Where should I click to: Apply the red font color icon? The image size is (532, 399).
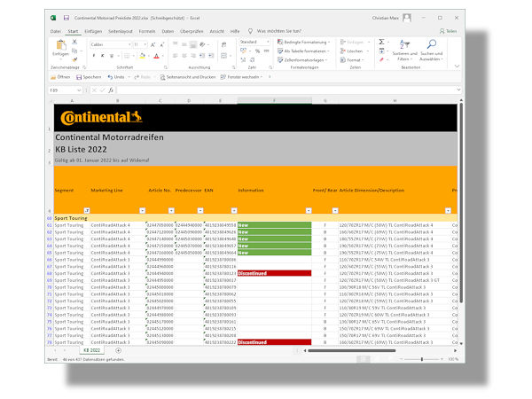[156, 56]
